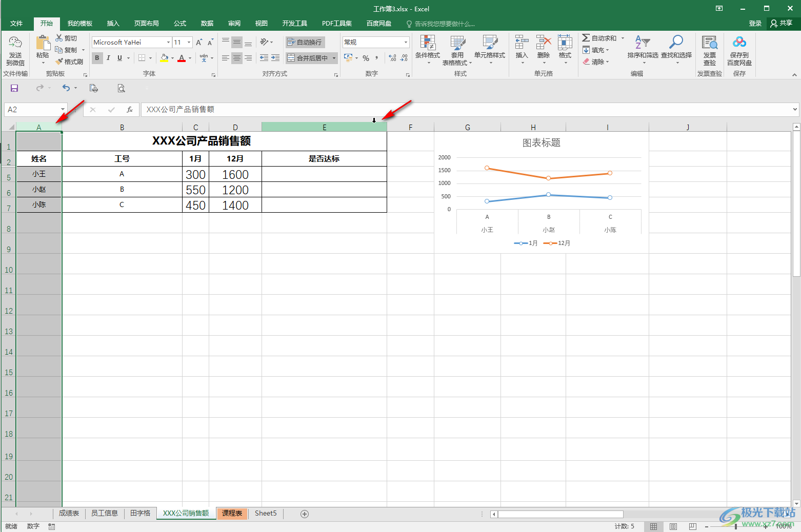This screenshot has height=532, width=801.
Task: Select column F header
Action: pos(410,127)
